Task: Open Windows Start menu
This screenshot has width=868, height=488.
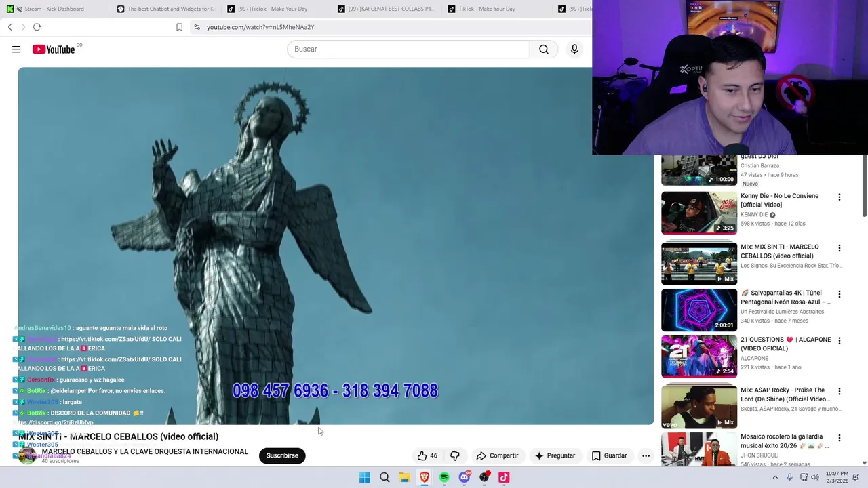Action: (364, 477)
